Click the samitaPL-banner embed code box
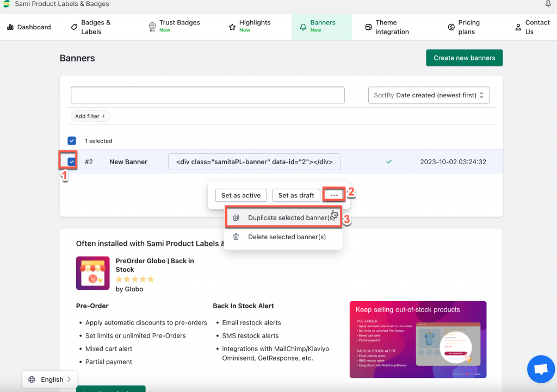The image size is (557, 392). (255, 162)
